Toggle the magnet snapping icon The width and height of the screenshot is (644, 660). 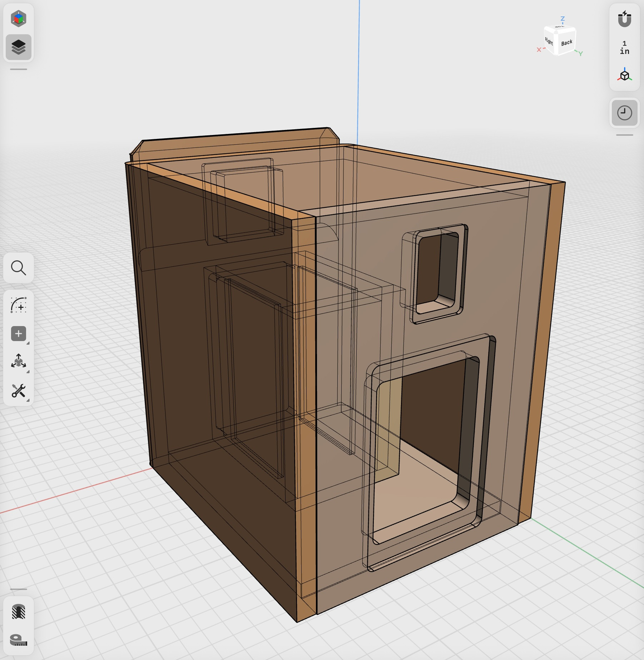[x=625, y=19]
